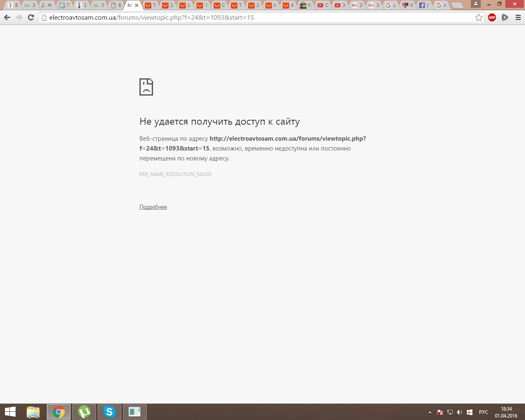This screenshot has height=420, width=525.
Task: Click the Chrome user profile button
Action: pos(476,4)
